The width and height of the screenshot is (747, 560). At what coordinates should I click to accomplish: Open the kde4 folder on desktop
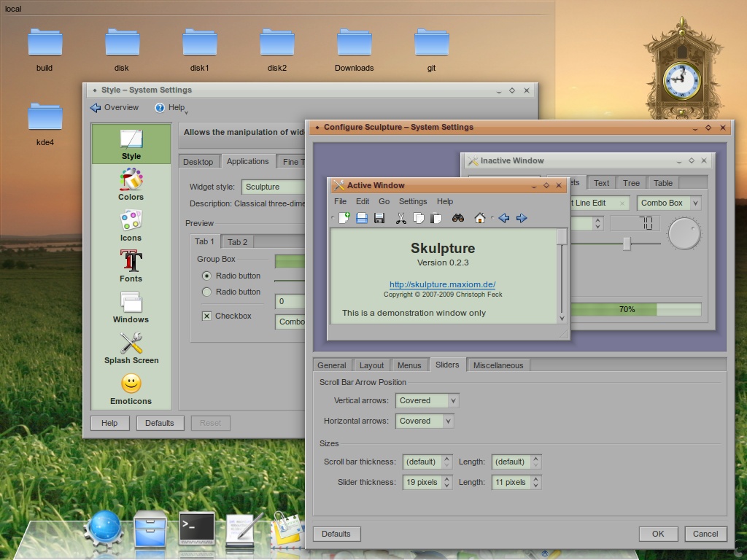click(x=44, y=124)
